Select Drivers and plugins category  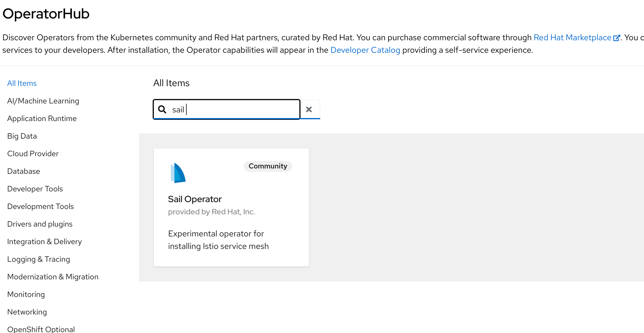pyautogui.click(x=40, y=224)
